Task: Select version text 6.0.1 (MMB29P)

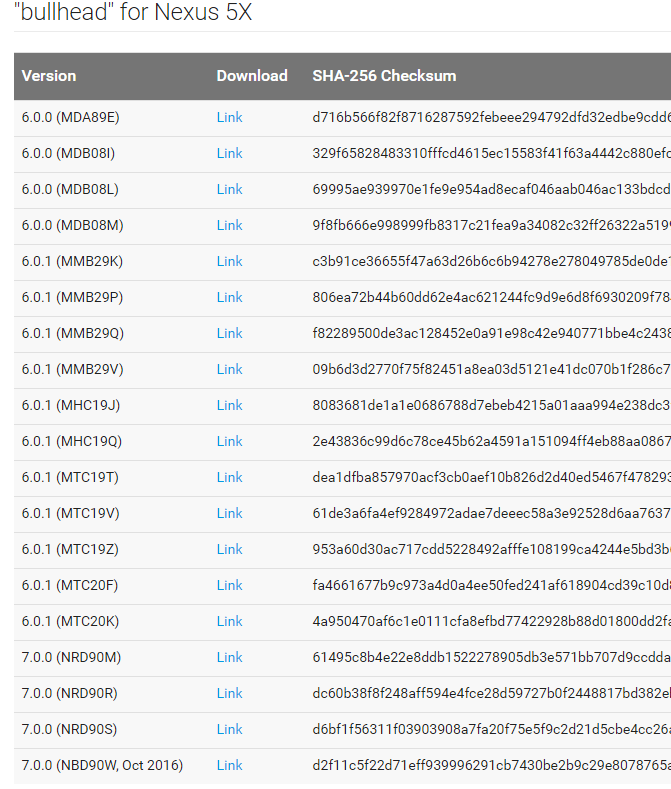Action: click(x=72, y=297)
